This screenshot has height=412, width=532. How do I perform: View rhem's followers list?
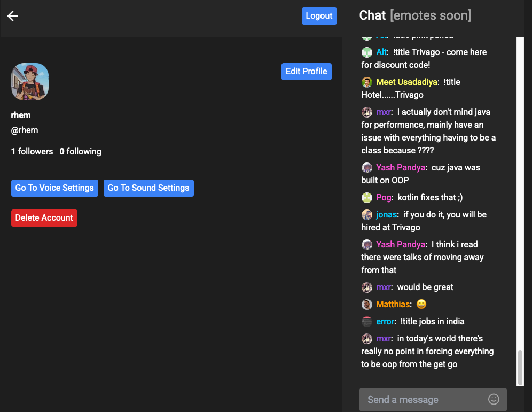pos(32,151)
